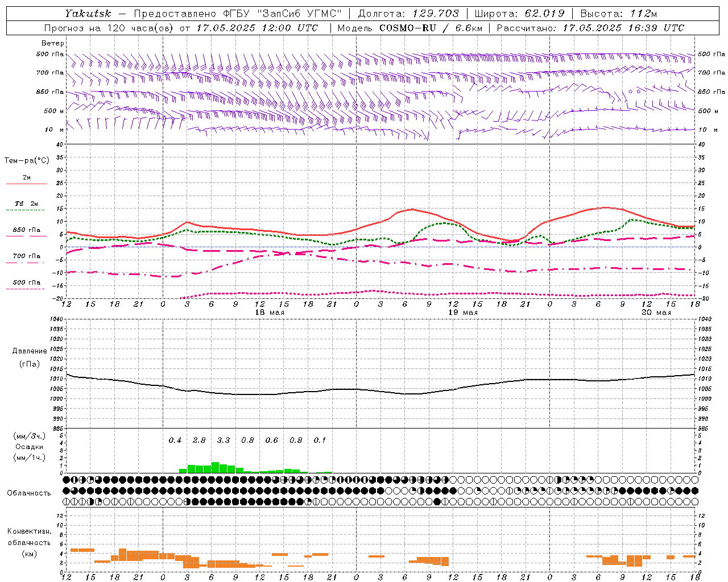728x582 pixels.
Task: Click the 'Td 2м' dew point legend label
Action: pyautogui.click(x=26, y=203)
